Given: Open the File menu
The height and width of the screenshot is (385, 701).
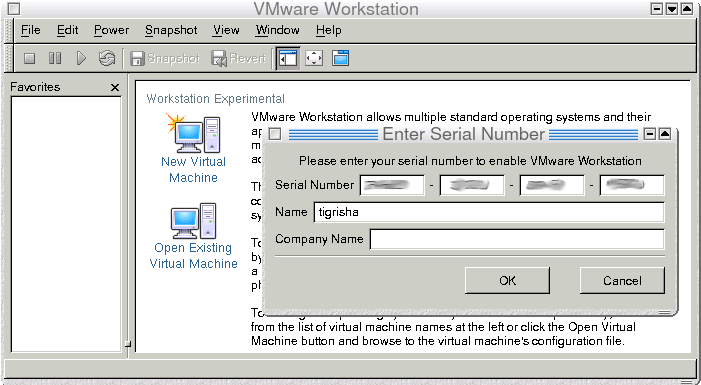Looking at the screenshot, I should (x=30, y=30).
